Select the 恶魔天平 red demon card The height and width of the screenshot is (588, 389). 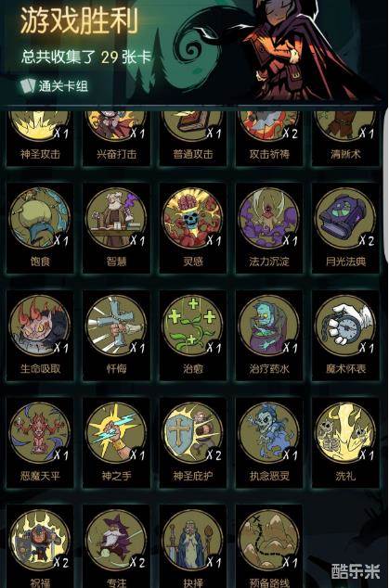coord(40,442)
